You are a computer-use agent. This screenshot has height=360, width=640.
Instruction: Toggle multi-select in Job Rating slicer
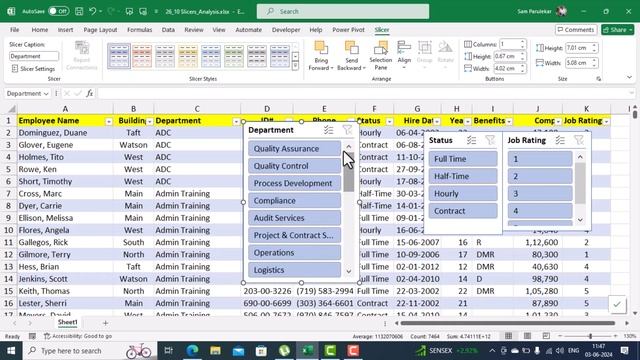(560, 140)
